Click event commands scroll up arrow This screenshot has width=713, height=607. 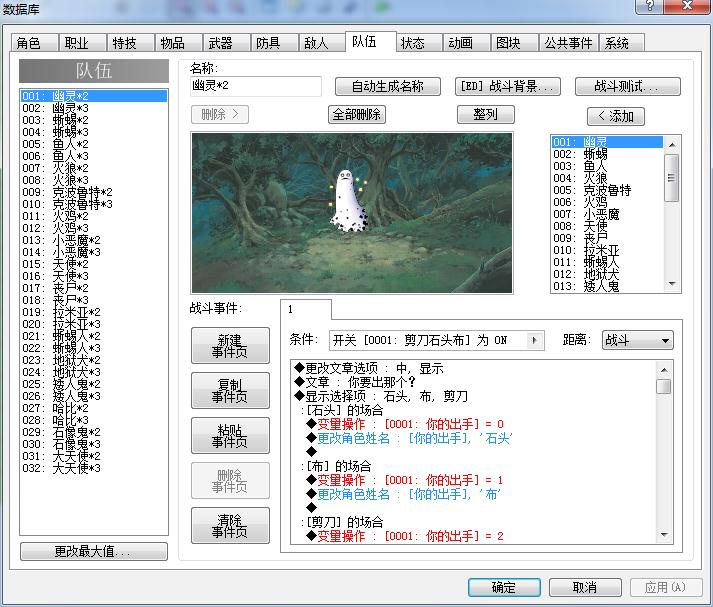(664, 370)
